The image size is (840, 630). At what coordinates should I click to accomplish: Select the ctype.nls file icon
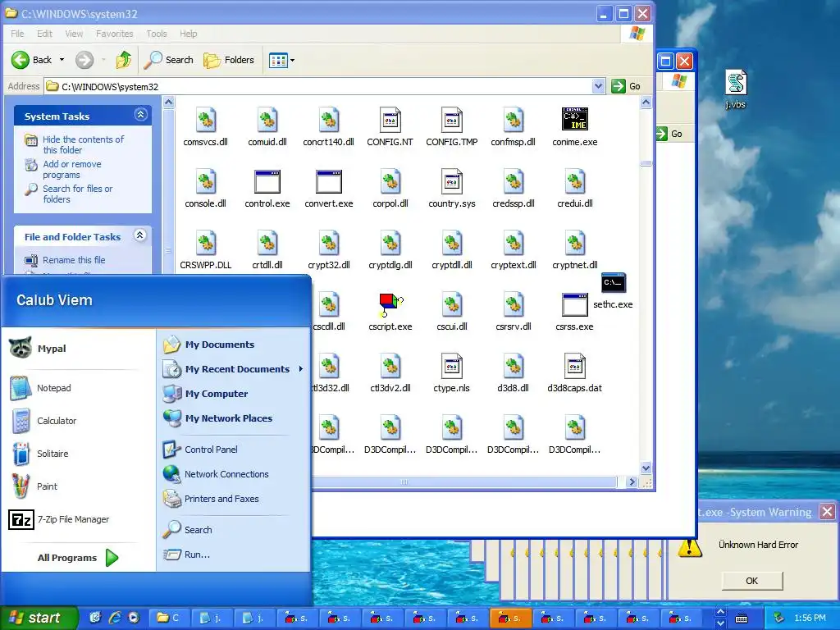click(452, 367)
